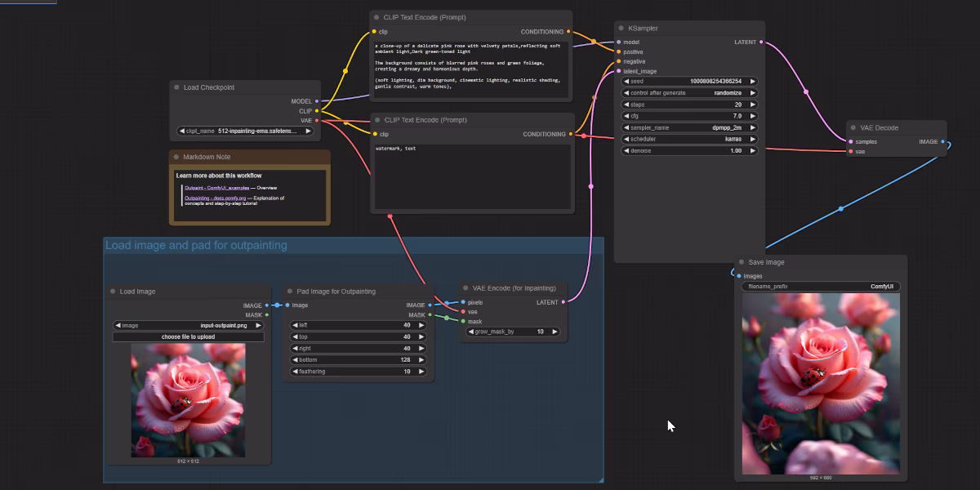Click the right padding value 40
The width and height of the screenshot is (980, 490).
407,348
